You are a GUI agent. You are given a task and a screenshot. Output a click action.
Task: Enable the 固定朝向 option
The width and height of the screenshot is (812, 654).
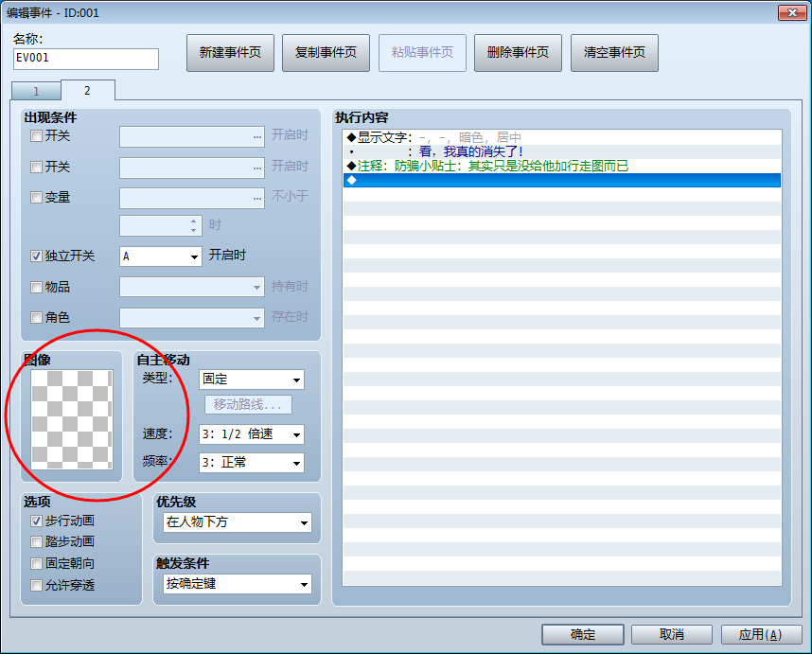[x=36, y=563]
